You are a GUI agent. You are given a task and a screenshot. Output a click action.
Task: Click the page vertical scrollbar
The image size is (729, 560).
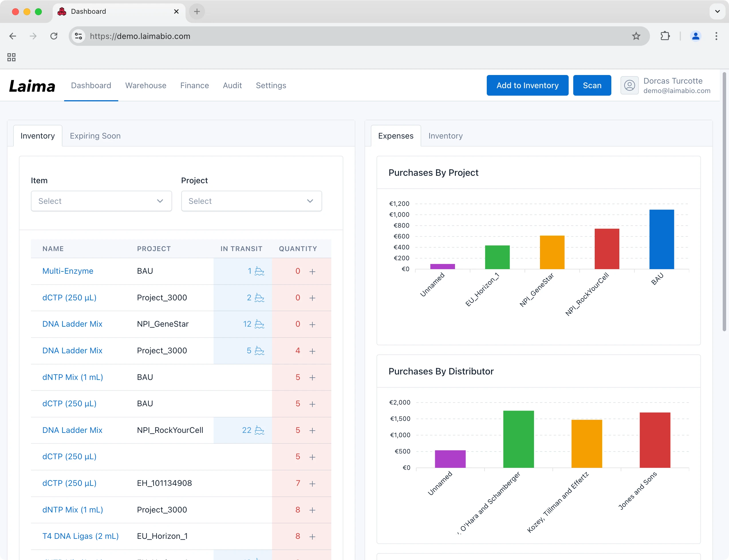(724, 202)
